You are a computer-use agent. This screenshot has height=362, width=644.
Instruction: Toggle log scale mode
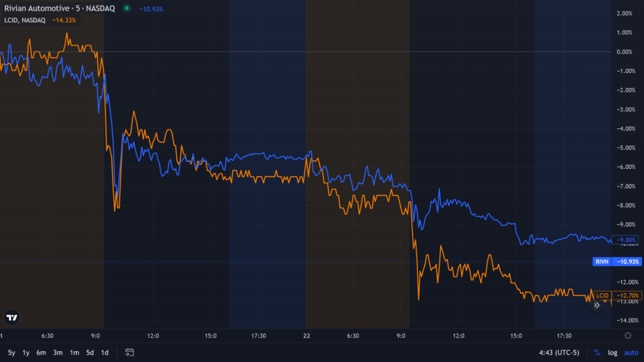click(x=613, y=353)
